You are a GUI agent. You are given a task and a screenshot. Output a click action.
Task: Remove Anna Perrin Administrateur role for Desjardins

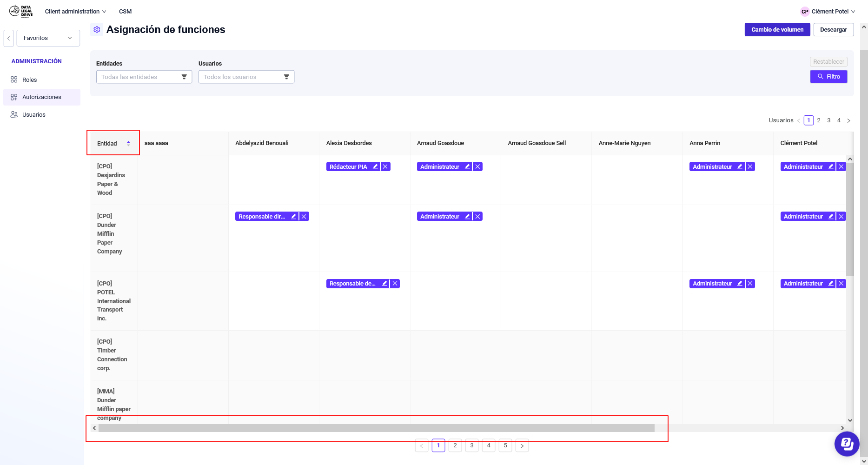(750, 166)
